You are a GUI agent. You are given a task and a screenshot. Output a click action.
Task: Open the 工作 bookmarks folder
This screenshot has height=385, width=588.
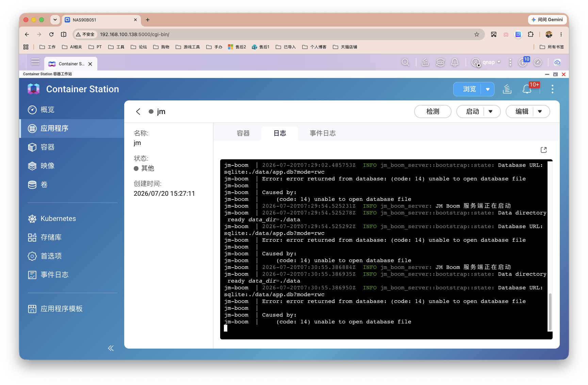[x=48, y=47]
